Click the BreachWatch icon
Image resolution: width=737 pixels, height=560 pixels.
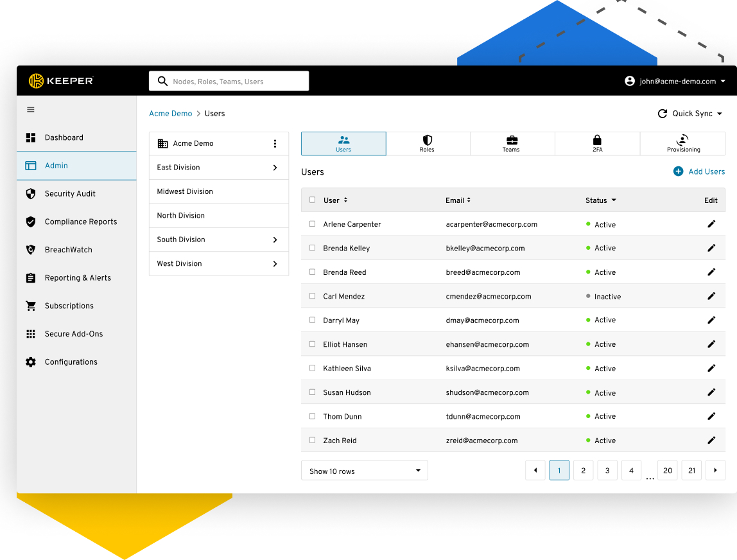(x=31, y=250)
